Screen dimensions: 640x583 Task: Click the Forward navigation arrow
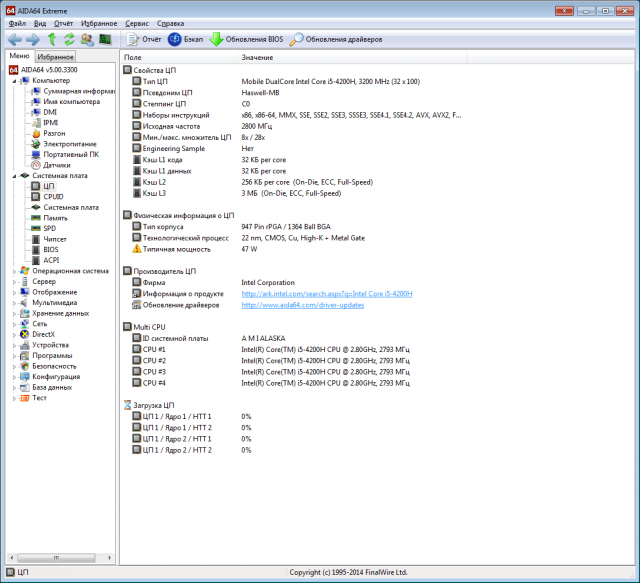click(33, 40)
